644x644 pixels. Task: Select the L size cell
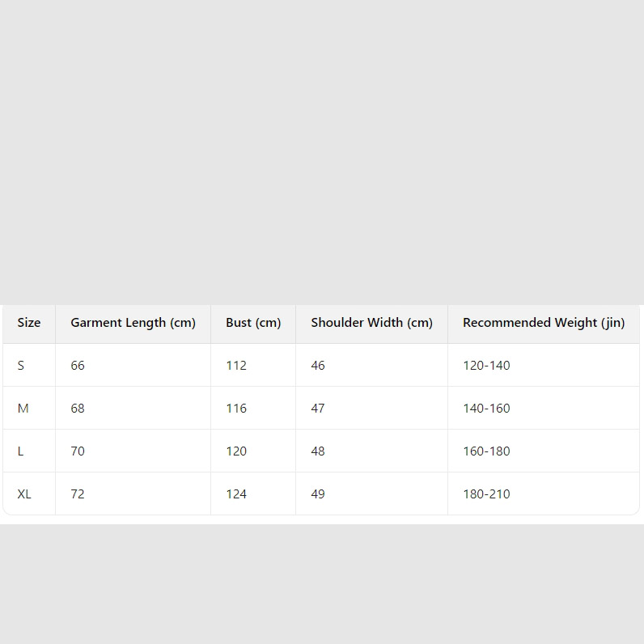[21, 451]
